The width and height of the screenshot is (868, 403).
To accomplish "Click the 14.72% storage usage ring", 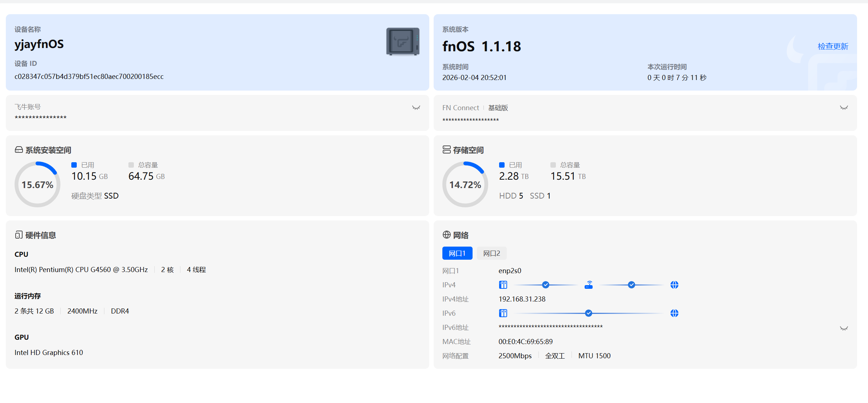I will click(x=465, y=184).
